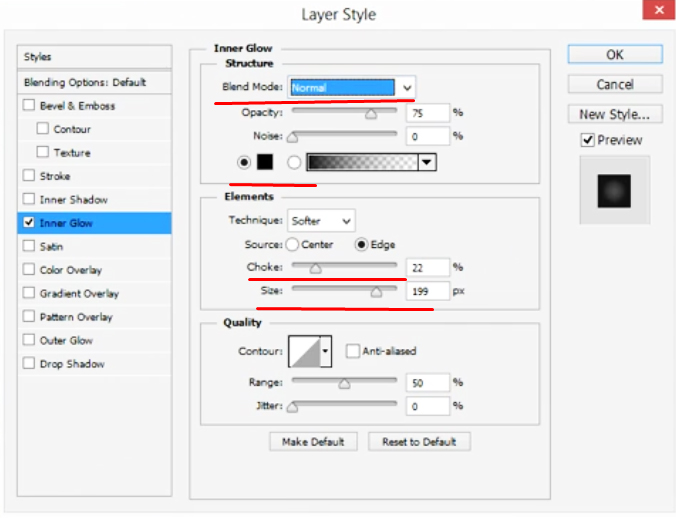Tick the Contour sub-option checkbox
This screenshot has width=676, height=518.
(43, 128)
